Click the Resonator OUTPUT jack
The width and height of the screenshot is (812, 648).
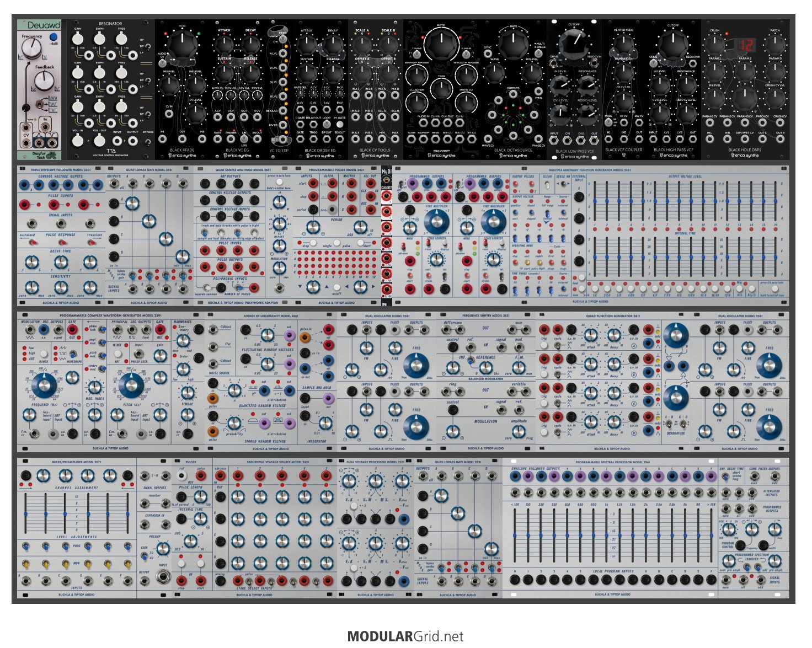[132, 142]
